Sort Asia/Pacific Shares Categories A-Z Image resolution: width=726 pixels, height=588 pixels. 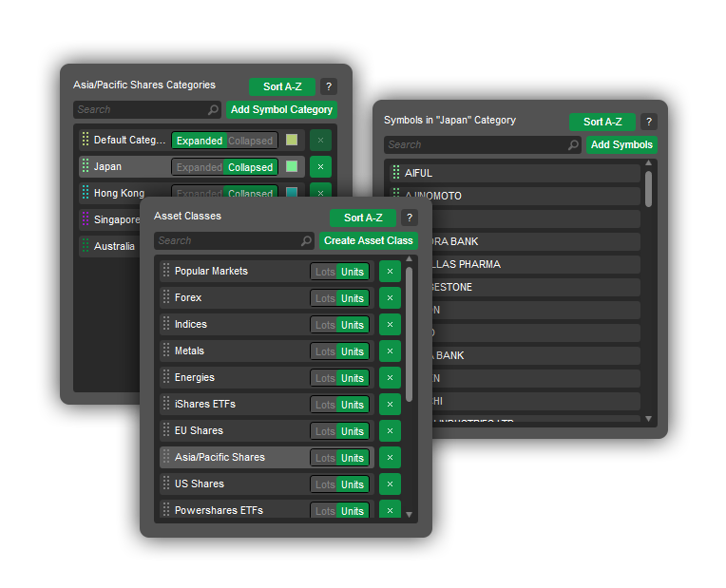tap(282, 86)
